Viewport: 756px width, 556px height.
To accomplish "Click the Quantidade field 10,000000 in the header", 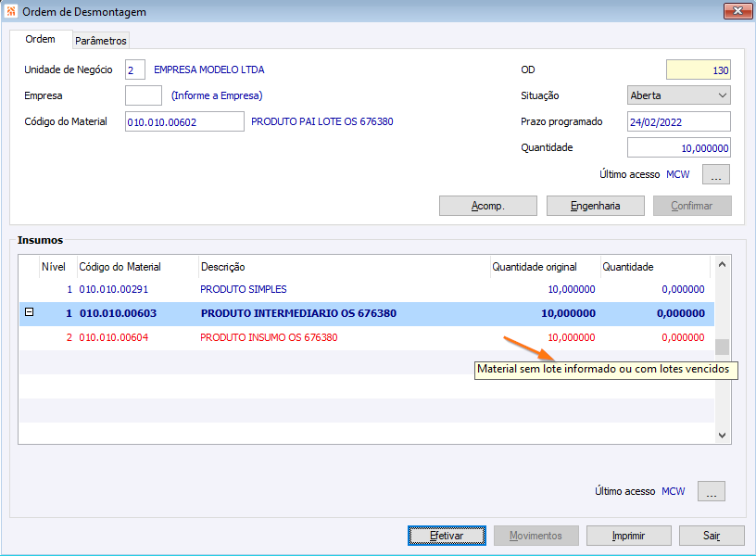I will pos(678,147).
